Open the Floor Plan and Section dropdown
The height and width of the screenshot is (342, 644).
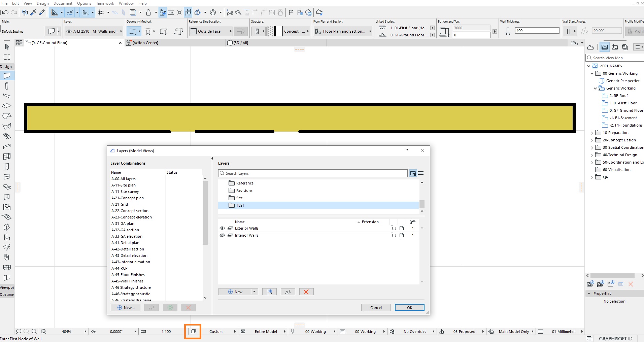coord(343,31)
